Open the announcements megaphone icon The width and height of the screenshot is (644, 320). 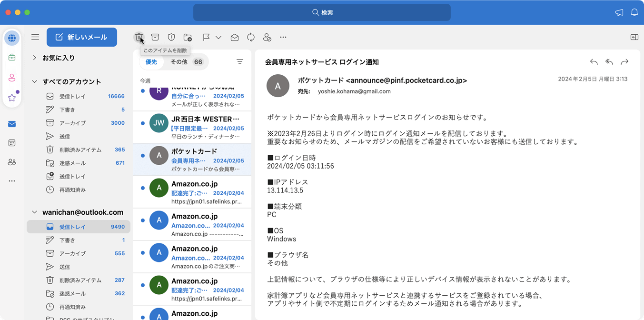click(x=619, y=12)
